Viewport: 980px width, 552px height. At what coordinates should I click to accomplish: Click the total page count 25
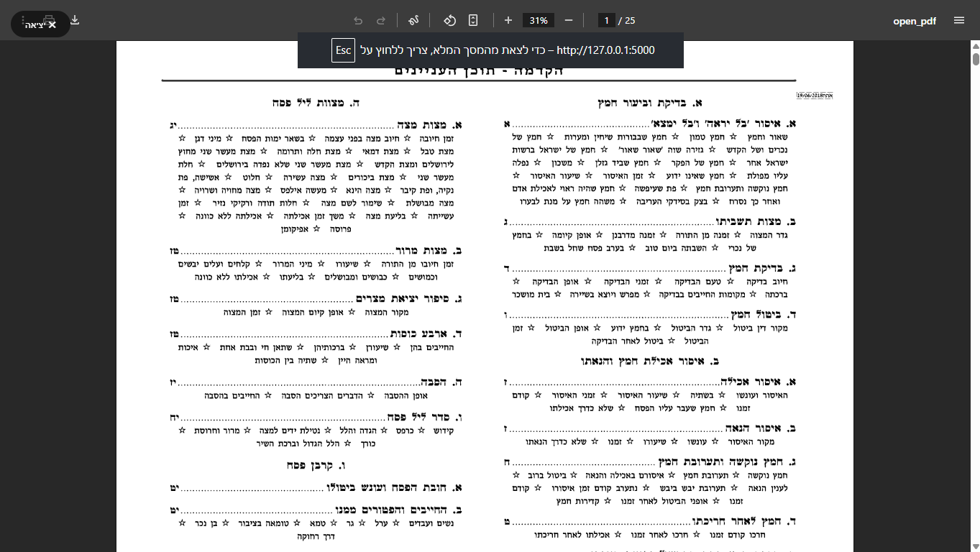coord(630,20)
